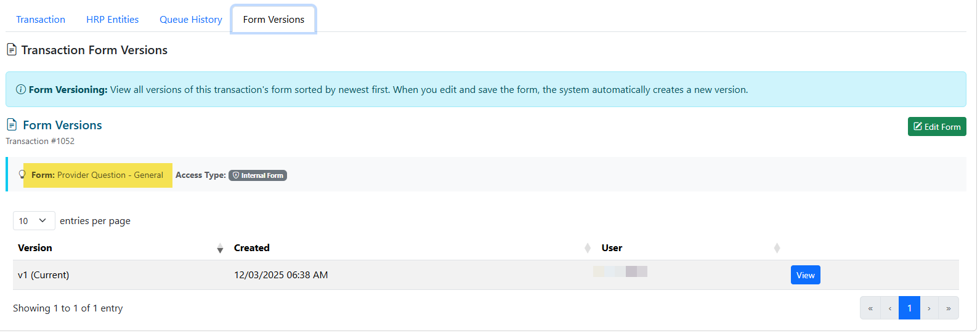Jump to last page with double-right arrow
Screen dimensions: 980x333
(949, 308)
